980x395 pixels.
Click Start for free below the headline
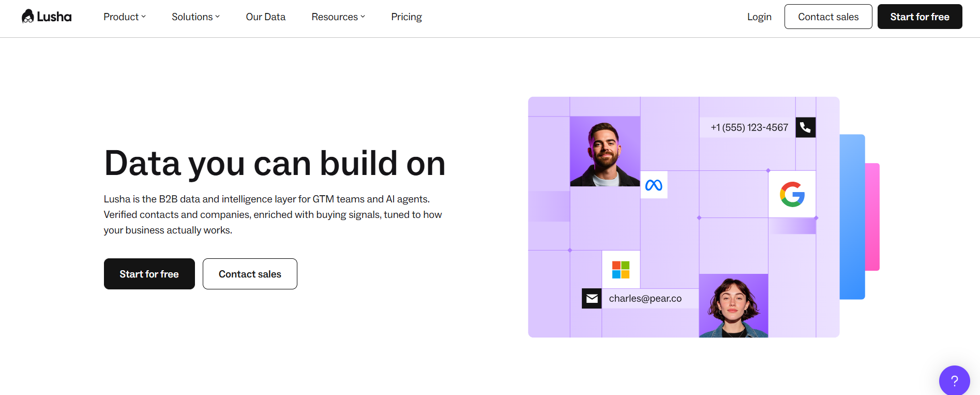[149, 274]
